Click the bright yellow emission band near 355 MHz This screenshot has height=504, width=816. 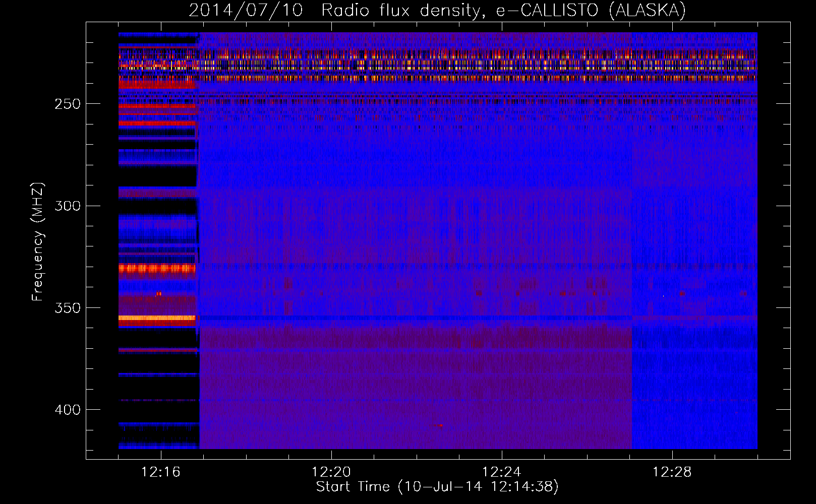pos(157,318)
